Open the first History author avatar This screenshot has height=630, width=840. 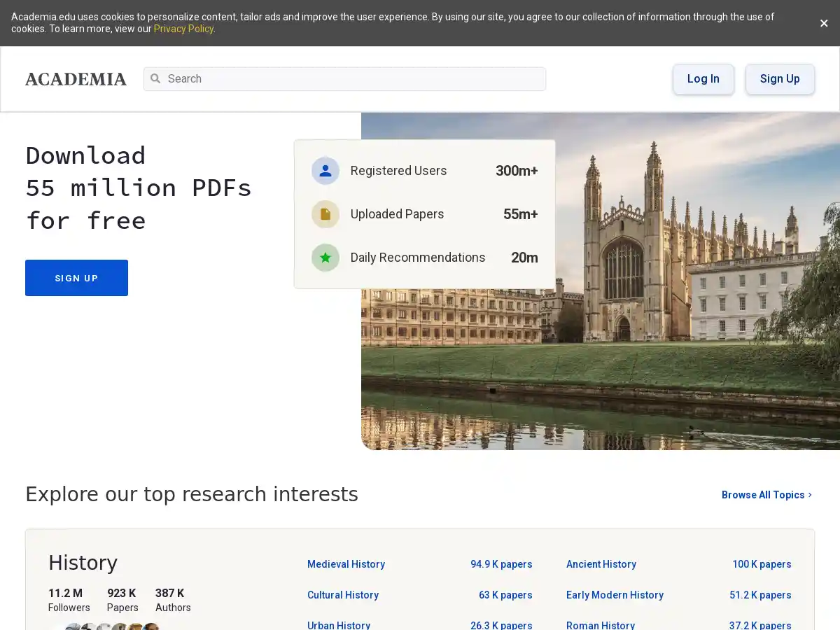[73, 627]
